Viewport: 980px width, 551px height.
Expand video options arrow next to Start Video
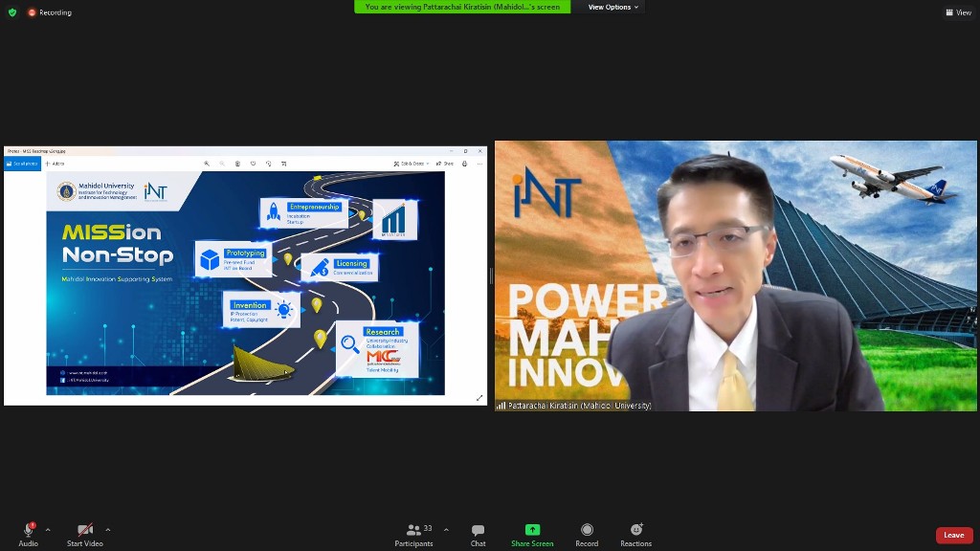point(107,529)
